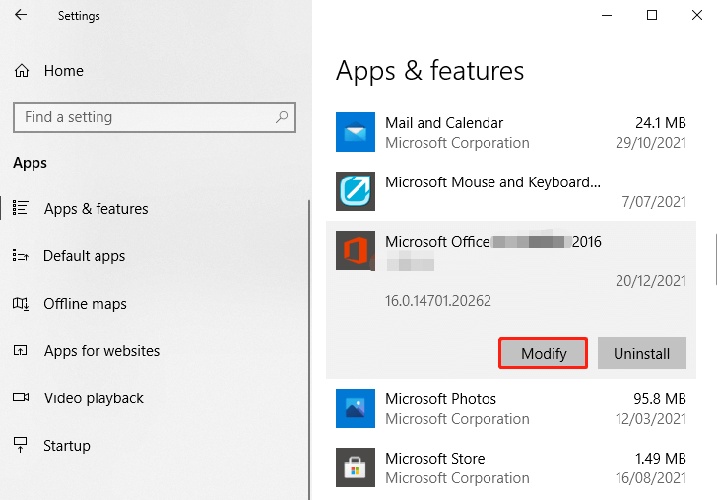Click the Find a setting field
This screenshot has height=500, width=717.
(155, 118)
